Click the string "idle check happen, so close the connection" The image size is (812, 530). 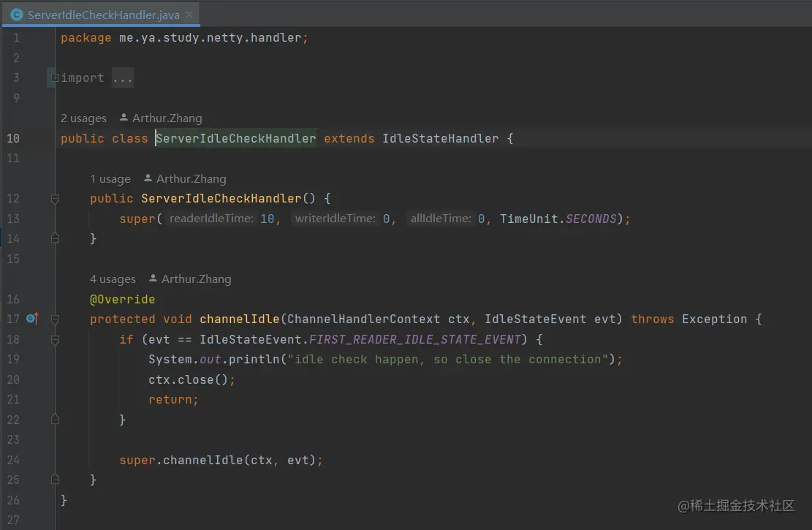coord(448,360)
